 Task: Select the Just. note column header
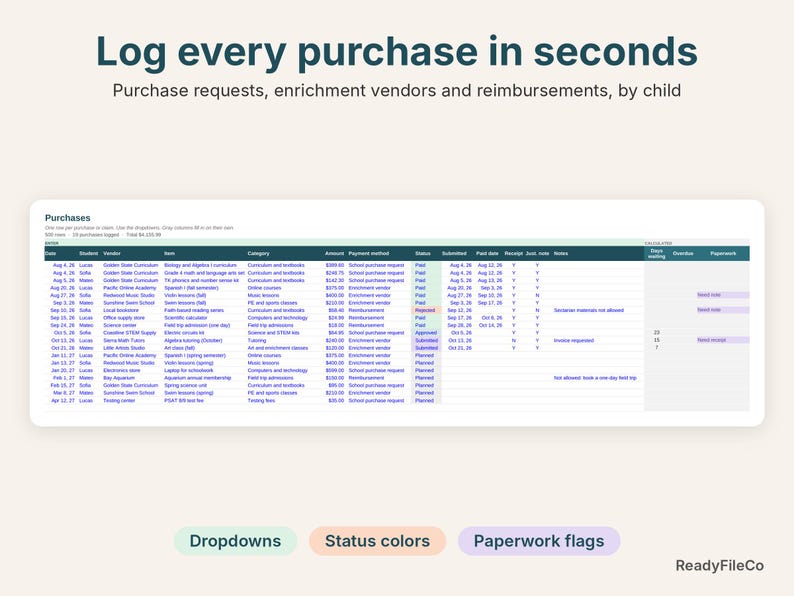537,253
